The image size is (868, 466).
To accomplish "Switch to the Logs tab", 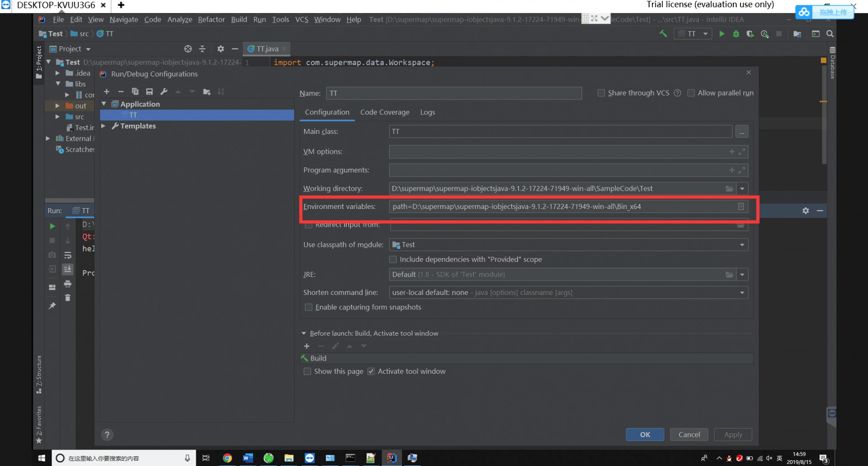I will pyautogui.click(x=427, y=112).
